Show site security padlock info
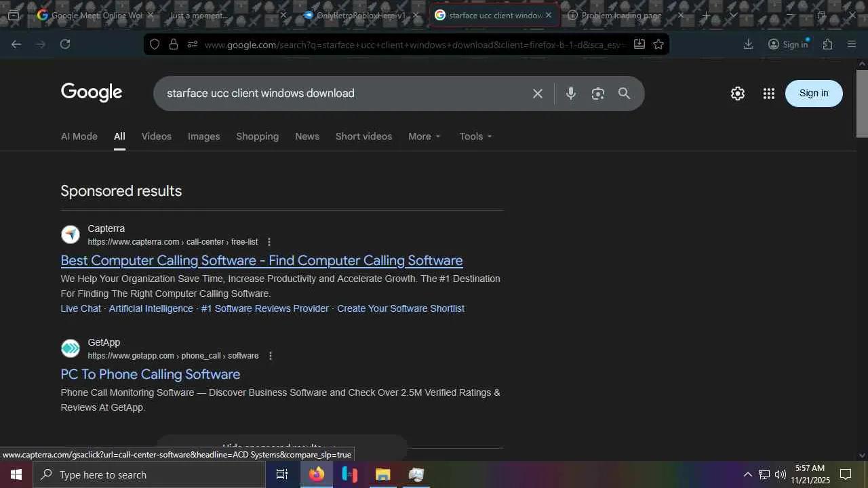 point(174,44)
